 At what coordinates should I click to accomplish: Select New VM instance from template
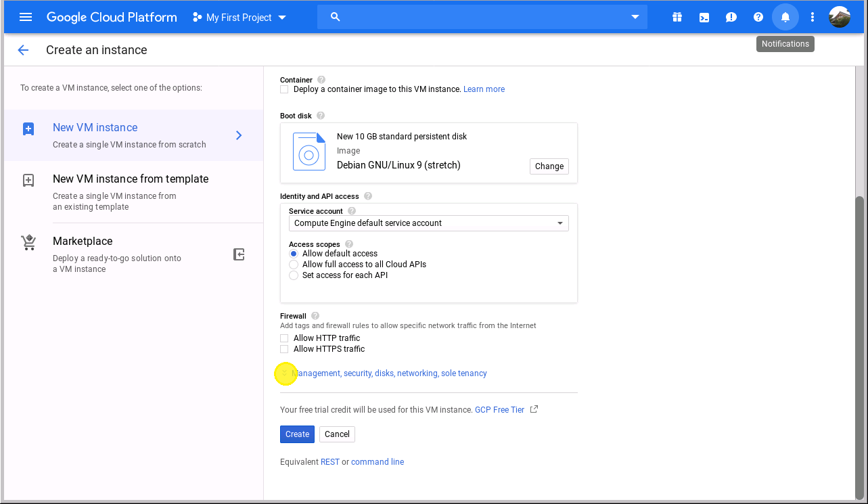pos(133,192)
